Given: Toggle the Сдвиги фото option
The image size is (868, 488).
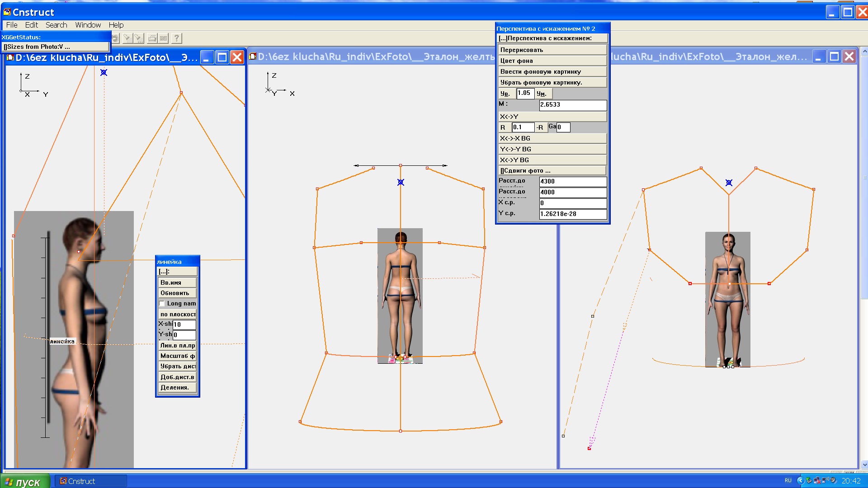Looking at the screenshot, I should (x=552, y=171).
